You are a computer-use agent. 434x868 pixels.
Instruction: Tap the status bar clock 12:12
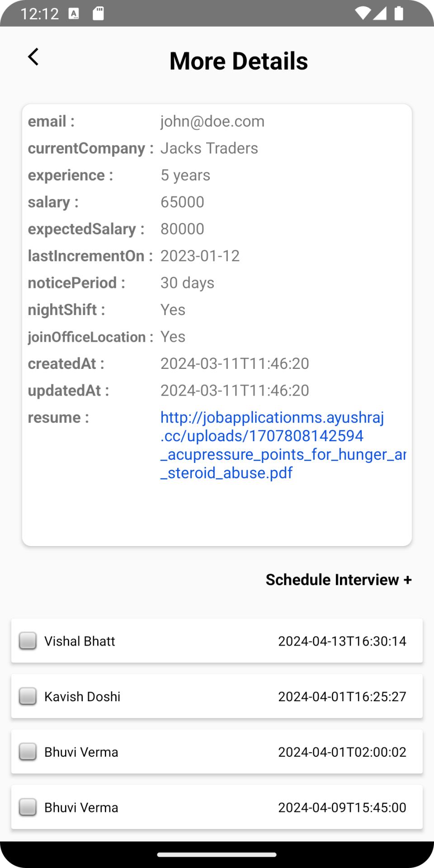click(x=40, y=14)
